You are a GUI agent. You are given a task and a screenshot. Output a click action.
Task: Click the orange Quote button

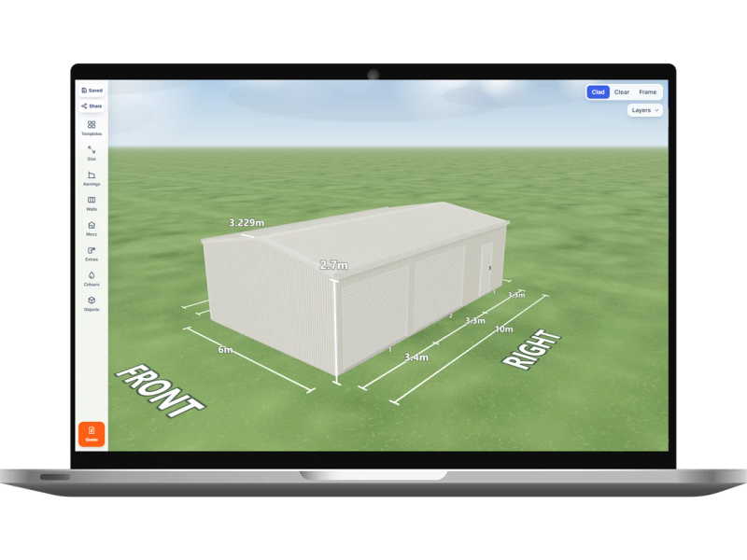click(92, 434)
